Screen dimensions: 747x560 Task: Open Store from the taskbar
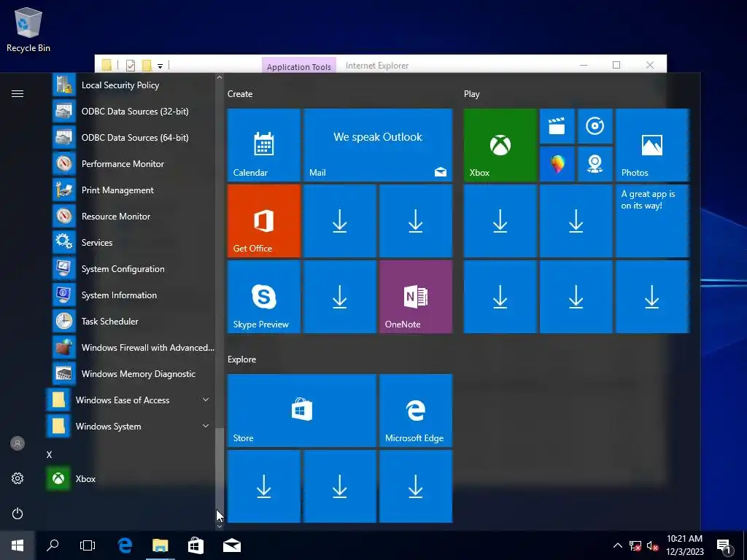(x=196, y=545)
